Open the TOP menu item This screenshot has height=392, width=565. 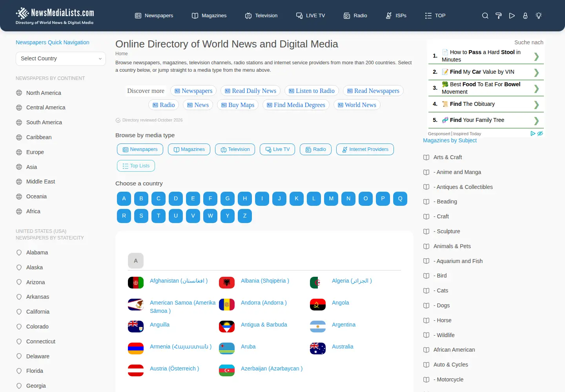pyautogui.click(x=435, y=16)
